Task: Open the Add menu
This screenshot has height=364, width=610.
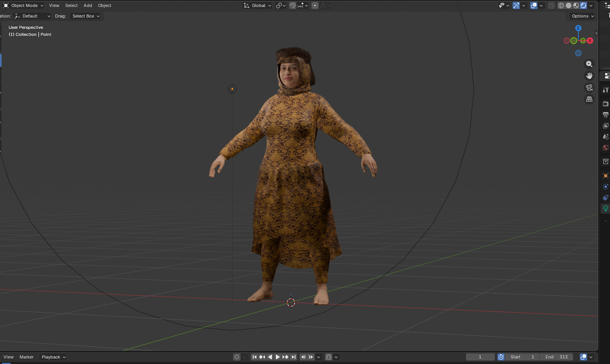Action: tap(88, 5)
